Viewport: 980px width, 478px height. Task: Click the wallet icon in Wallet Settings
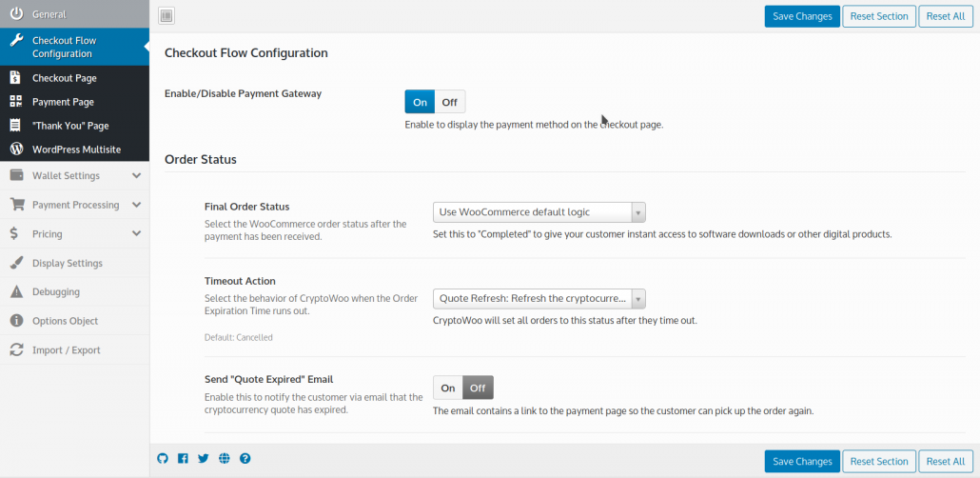(17, 176)
